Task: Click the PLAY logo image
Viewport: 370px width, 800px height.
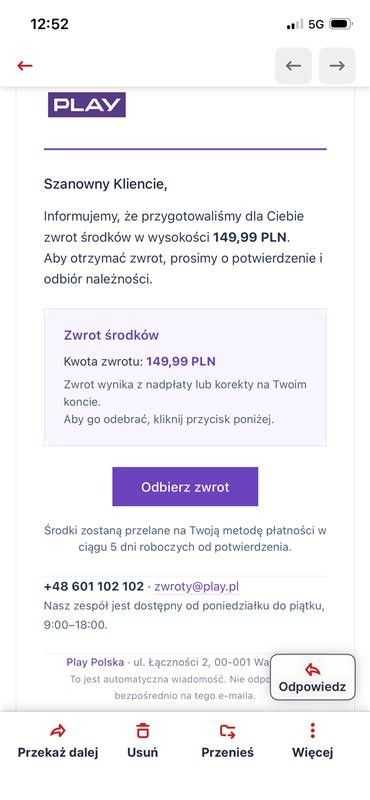Action: click(x=87, y=105)
